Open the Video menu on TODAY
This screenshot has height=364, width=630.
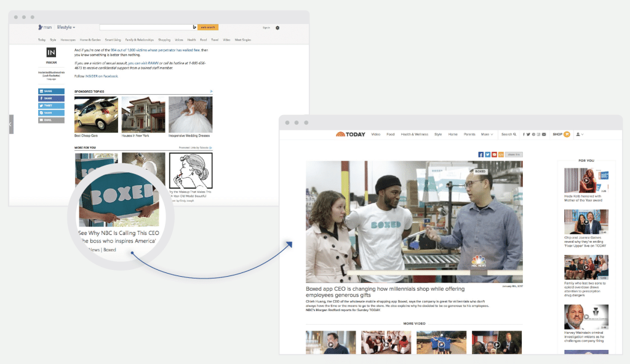click(376, 134)
